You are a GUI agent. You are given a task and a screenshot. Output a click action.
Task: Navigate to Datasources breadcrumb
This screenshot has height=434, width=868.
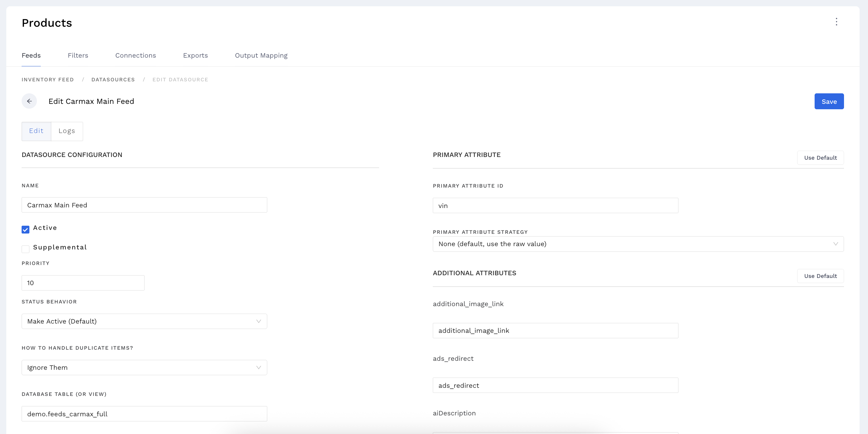click(113, 80)
